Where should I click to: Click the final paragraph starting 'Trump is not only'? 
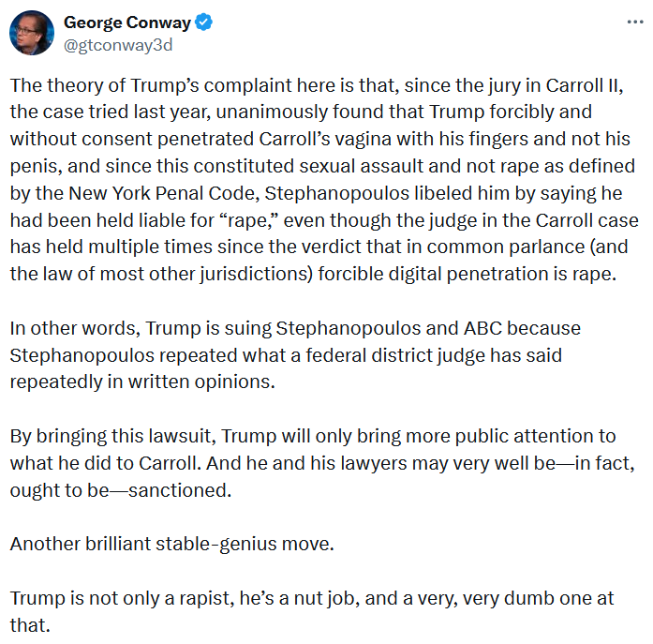pos(311,611)
